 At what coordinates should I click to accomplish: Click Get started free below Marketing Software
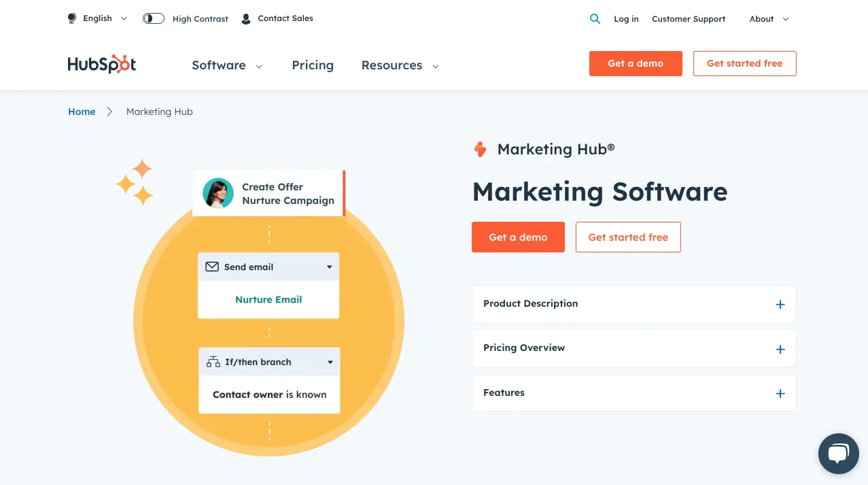click(x=628, y=237)
